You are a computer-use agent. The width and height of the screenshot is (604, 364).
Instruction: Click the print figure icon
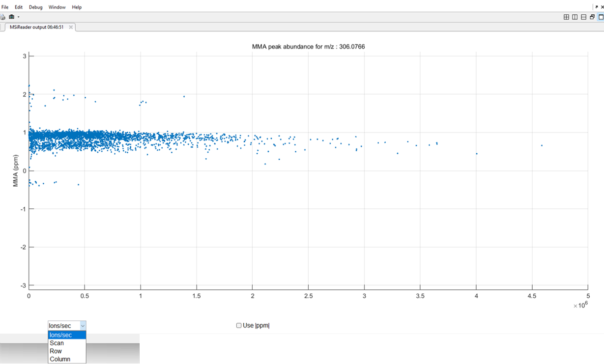[2, 17]
